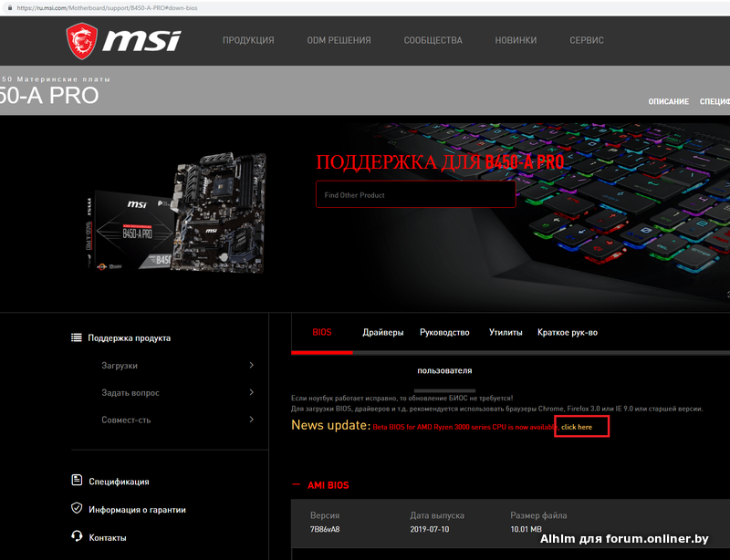Click file size 10.01 MB value
This screenshot has width=730, height=560.
click(x=527, y=529)
